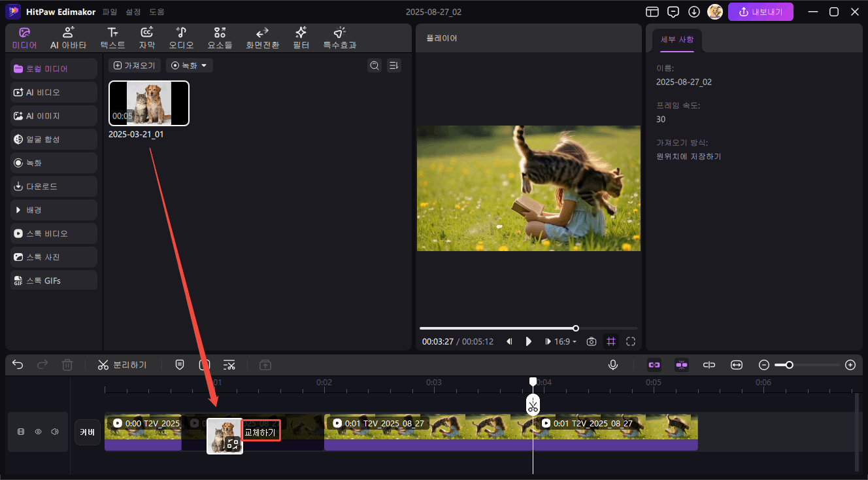
Task: Zoom in the timeline with plus icon
Action: [850, 365]
